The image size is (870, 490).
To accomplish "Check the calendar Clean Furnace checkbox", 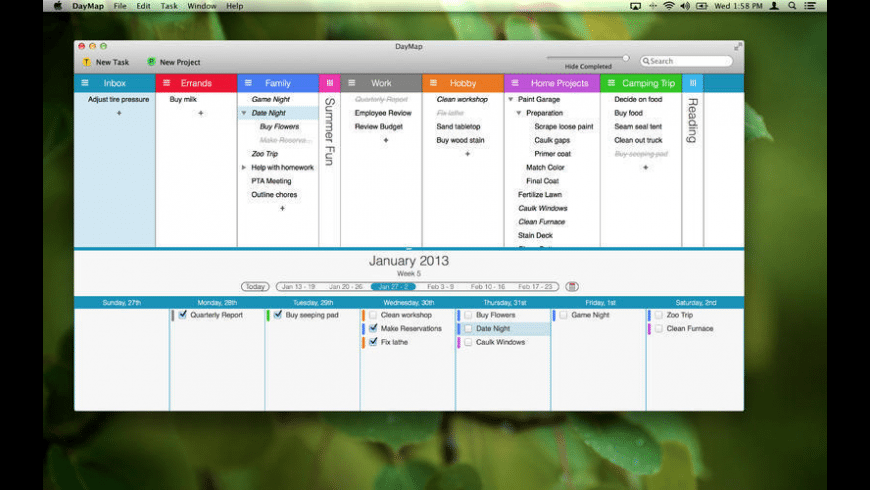I will point(659,329).
